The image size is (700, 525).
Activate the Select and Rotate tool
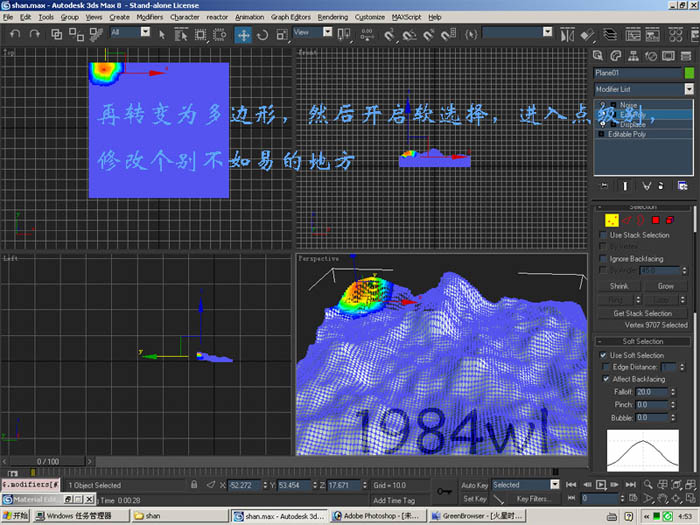tap(262, 34)
